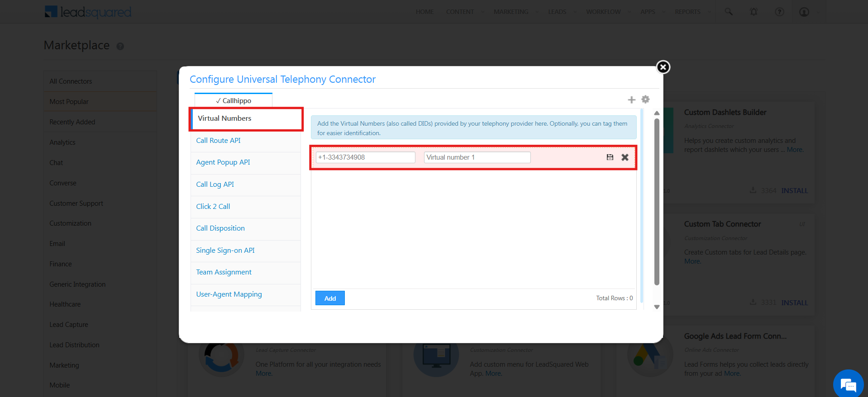Open the live chat widget
Screen dimensions: 868x397
848,385
